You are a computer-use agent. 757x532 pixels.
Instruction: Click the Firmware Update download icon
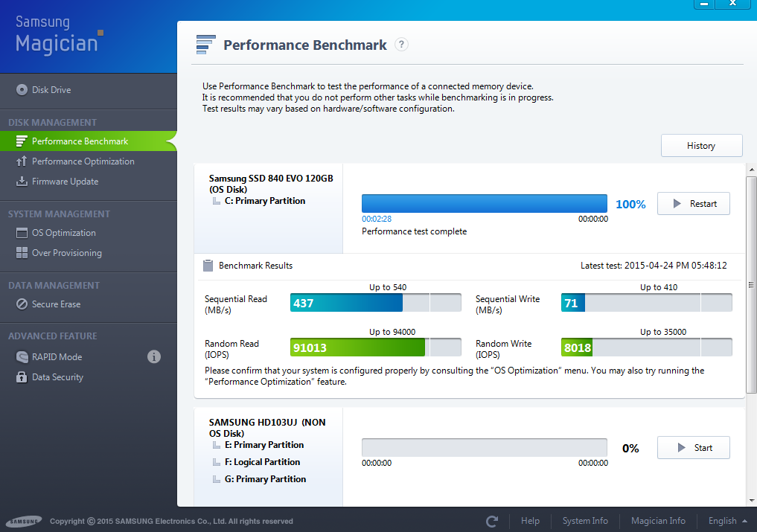(x=22, y=182)
